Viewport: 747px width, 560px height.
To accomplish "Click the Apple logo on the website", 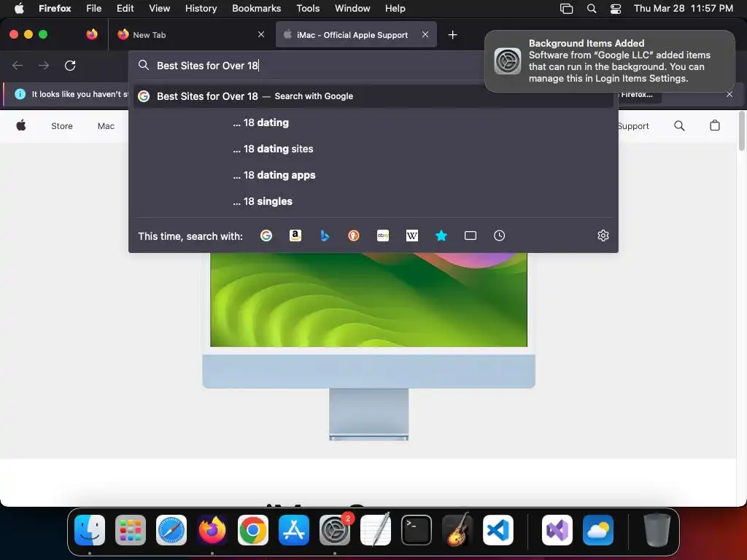I will click(21, 125).
